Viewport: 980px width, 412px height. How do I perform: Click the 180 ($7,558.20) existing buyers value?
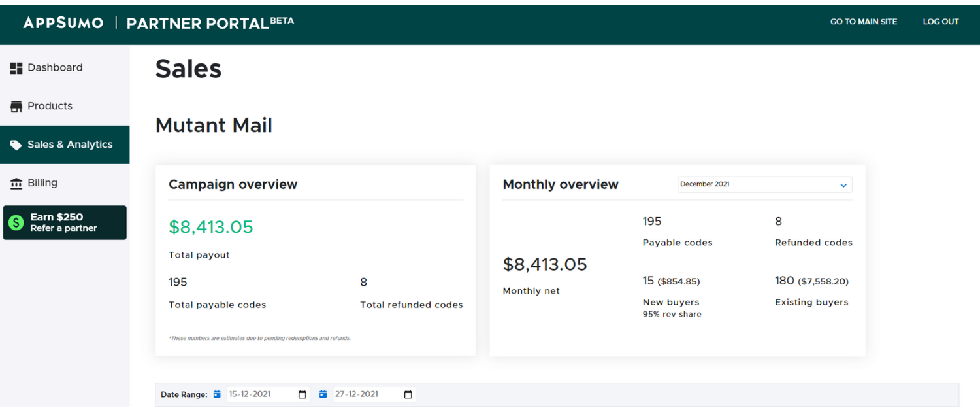[x=811, y=281]
